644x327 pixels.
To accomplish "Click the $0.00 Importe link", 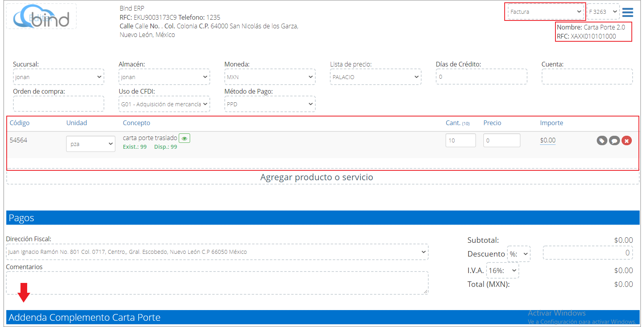I will click(548, 140).
